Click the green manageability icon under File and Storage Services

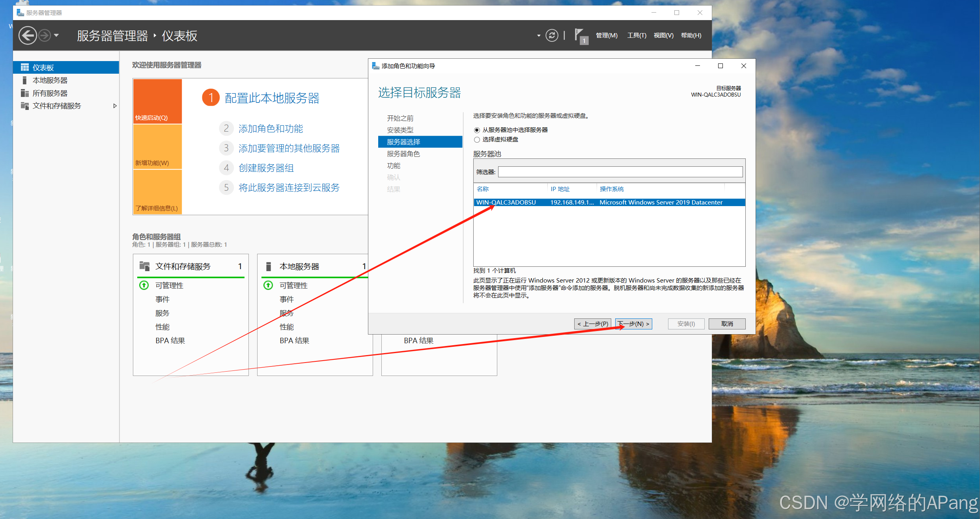click(x=144, y=285)
